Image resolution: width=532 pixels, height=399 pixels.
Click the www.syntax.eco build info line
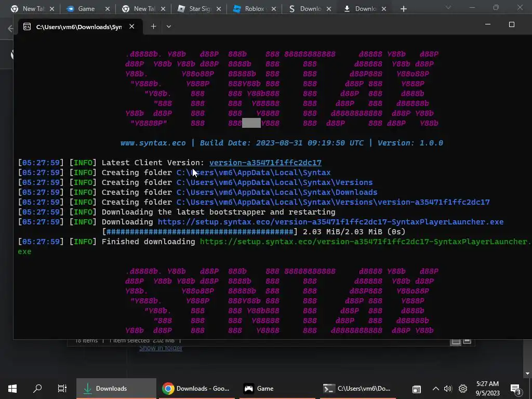point(282,143)
